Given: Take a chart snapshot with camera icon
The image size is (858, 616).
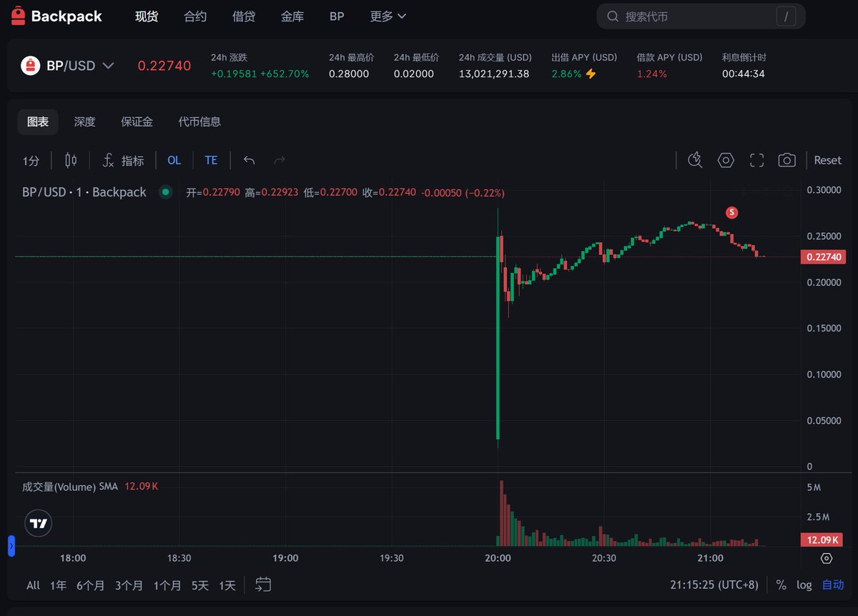Looking at the screenshot, I should coord(787,160).
